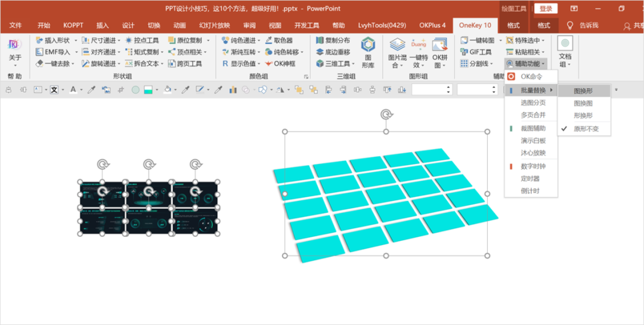Click the send backward icon in quick toolbar
Image resolution: width=644 pixels, height=325 pixels.
[x=314, y=89]
